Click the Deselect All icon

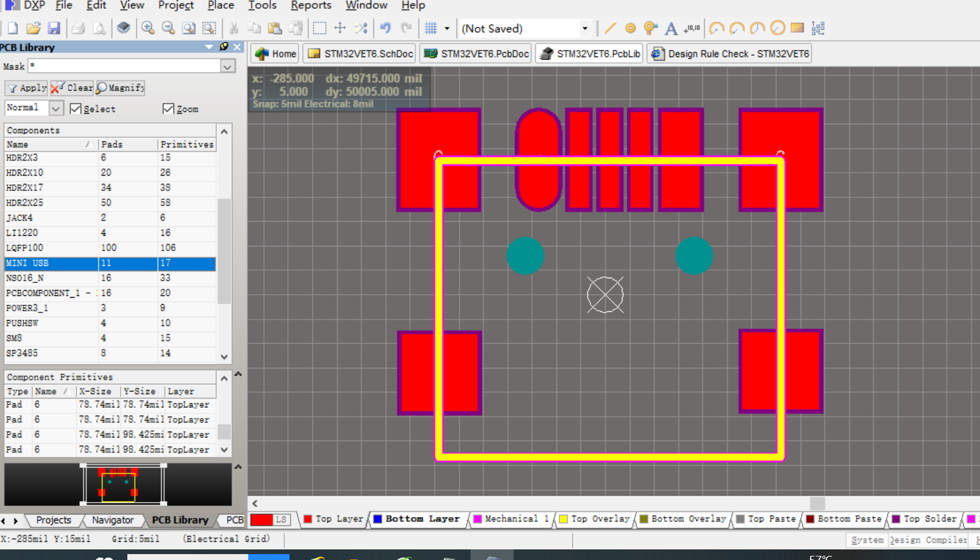pyautogui.click(x=361, y=28)
